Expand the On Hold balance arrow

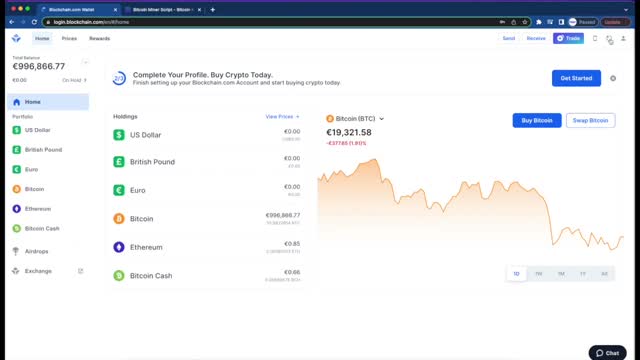[85, 80]
